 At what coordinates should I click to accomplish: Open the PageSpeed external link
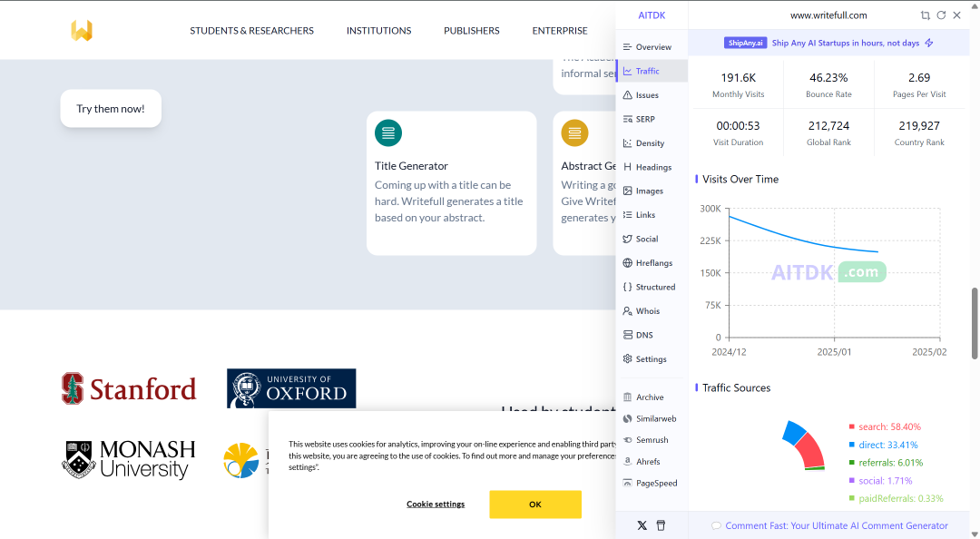(x=652, y=483)
